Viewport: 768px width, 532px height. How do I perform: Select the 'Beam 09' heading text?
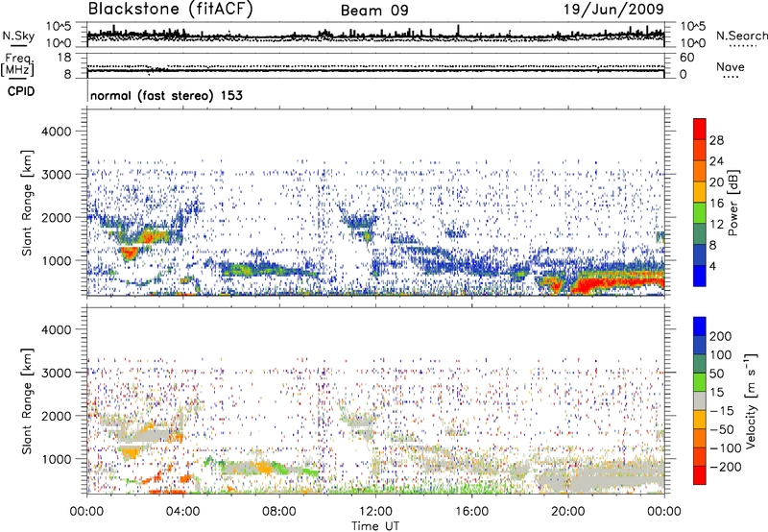coord(374,11)
